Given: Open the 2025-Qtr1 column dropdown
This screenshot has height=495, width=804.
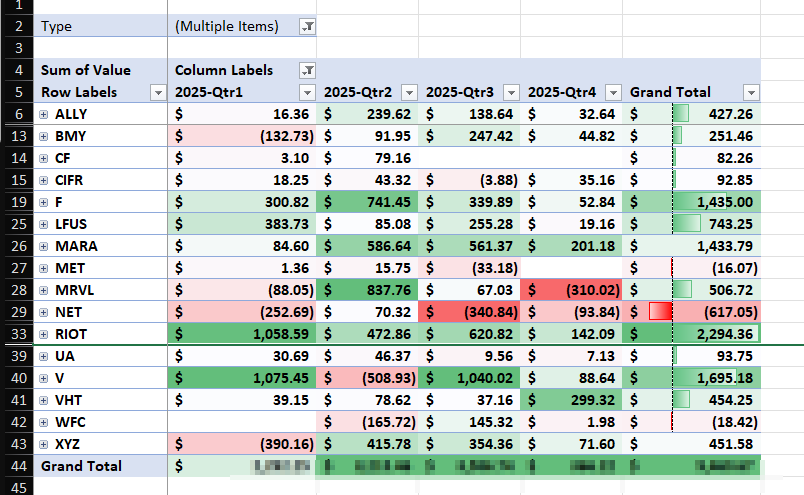Looking at the screenshot, I should pyautogui.click(x=307, y=93).
